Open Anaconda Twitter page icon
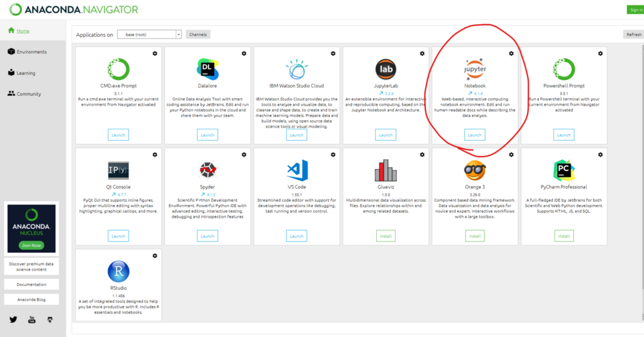This screenshot has width=644, height=337. pyautogui.click(x=13, y=320)
